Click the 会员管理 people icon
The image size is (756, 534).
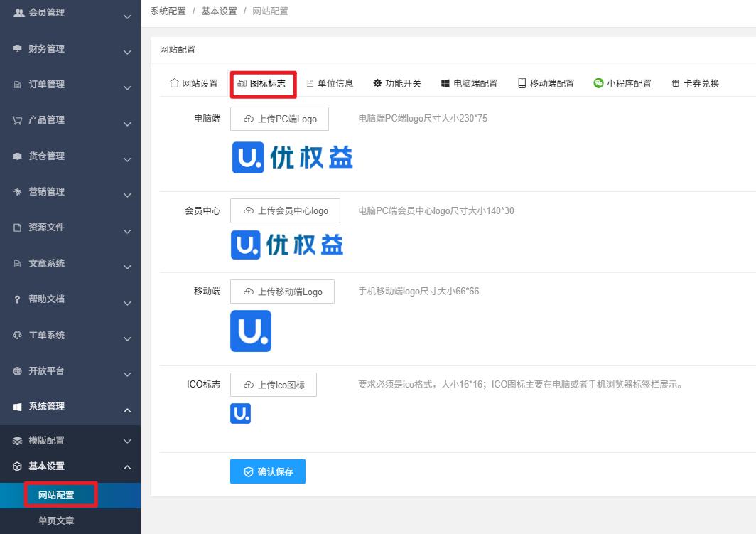click(18, 13)
